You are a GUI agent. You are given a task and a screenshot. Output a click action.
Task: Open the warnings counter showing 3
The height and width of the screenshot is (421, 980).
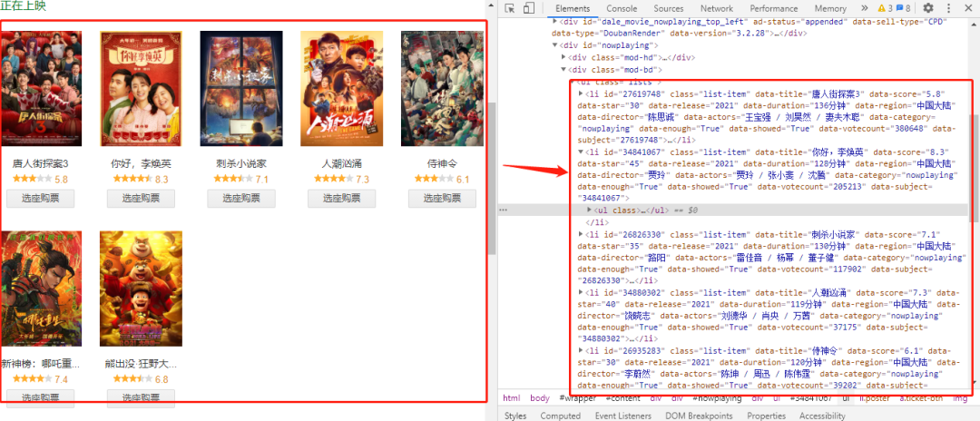[x=885, y=8]
